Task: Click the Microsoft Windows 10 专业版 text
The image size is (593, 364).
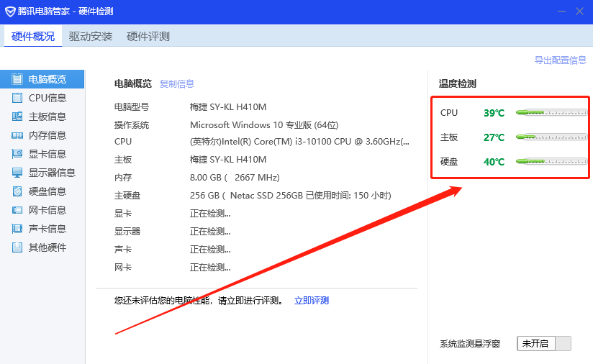Action: pyautogui.click(x=264, y=124)
